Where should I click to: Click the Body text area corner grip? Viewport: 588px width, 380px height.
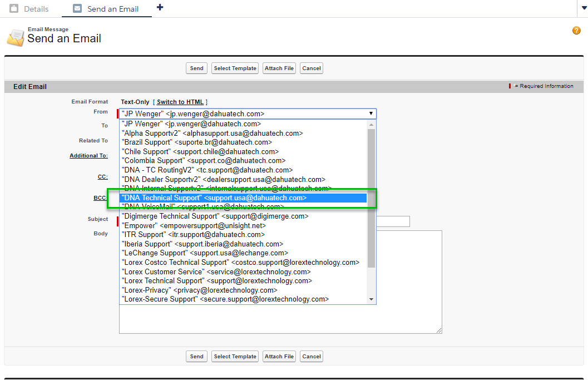pos(439,330)
